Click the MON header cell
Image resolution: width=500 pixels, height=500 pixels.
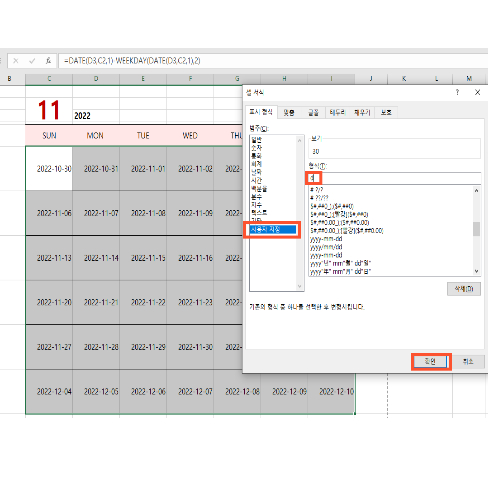(95, 136)
